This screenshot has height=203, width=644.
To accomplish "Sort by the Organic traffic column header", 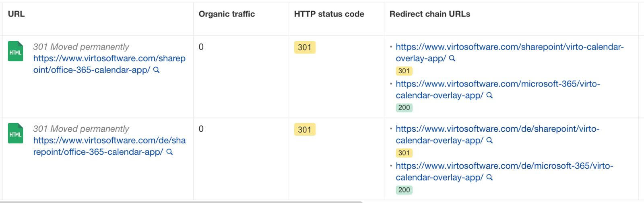I will 227,14.
